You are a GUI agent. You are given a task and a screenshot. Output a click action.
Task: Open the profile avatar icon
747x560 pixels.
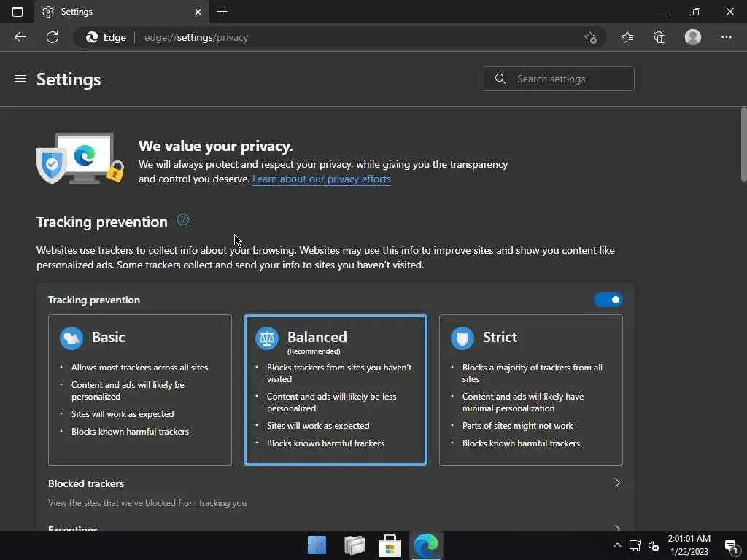[x=693, y=37]
